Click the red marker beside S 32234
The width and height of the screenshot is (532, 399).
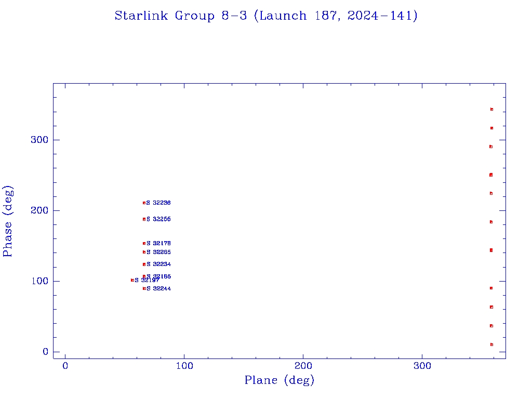point(144,264)
